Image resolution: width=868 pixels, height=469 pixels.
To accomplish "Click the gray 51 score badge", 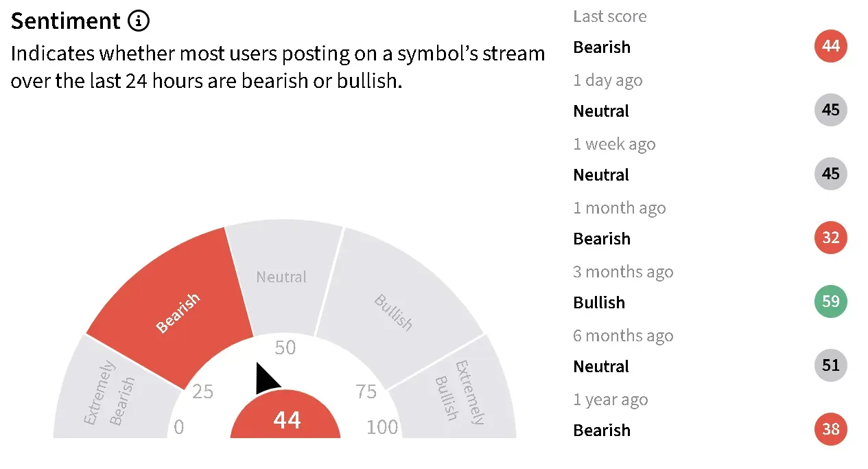I will point(831,365).
